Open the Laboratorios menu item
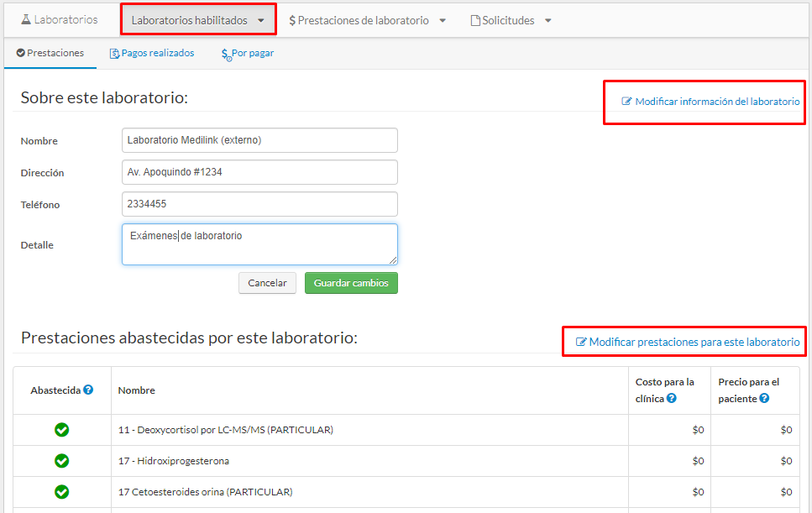812x513 pixels. (x=60, y=19)
